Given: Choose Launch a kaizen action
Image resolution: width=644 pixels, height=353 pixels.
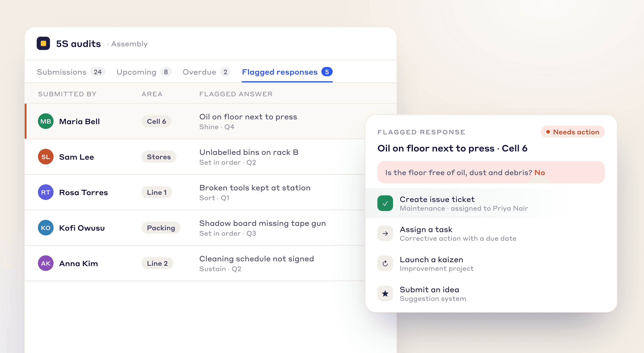Looking at the screenshot, I should pyautogui.click(x=491, y=263).
